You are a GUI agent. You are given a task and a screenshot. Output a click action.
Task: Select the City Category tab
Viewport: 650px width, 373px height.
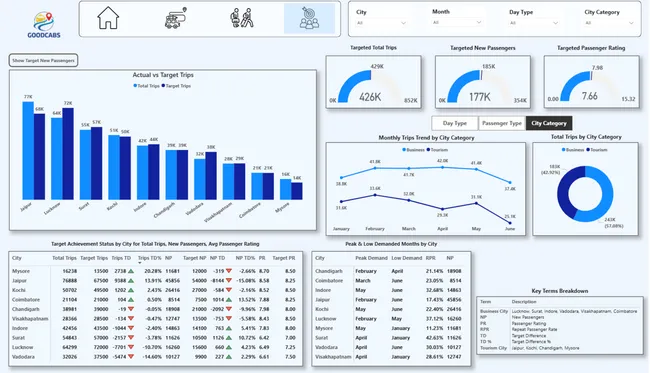click(549, 123)
